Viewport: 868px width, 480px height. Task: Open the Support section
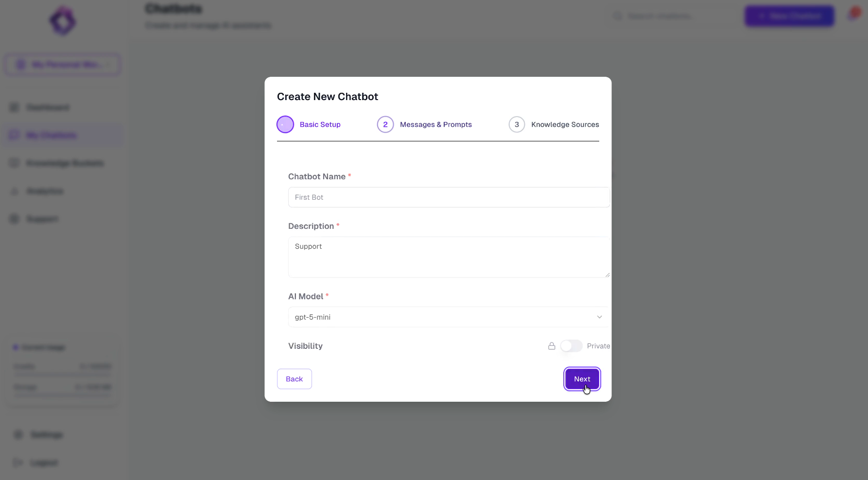[x=43, y=219]
